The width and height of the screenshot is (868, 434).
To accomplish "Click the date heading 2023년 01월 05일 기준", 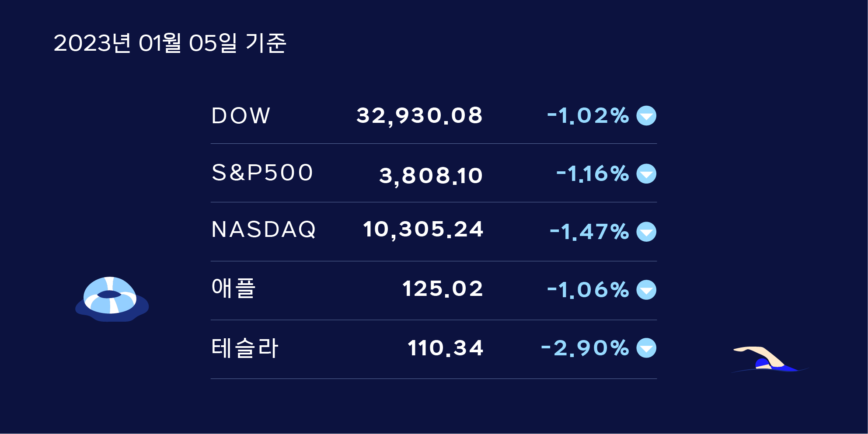I will (x=170, y=43).
